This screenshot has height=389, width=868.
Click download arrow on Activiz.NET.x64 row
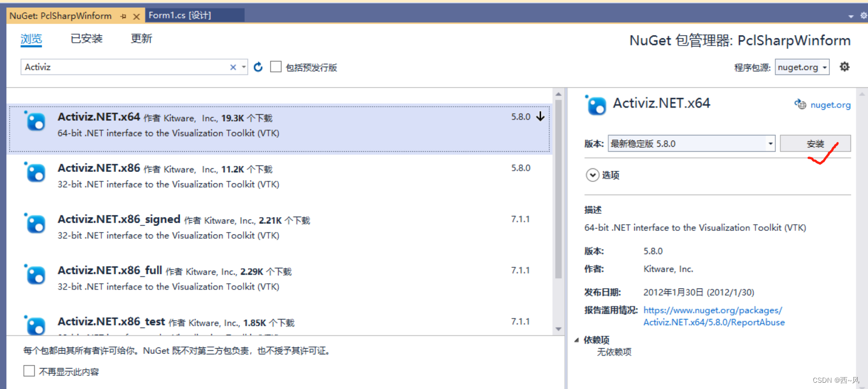click(540, 117)
